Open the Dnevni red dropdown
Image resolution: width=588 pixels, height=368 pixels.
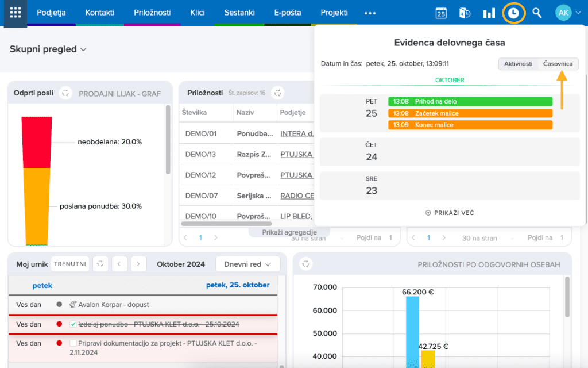point(247,264)
